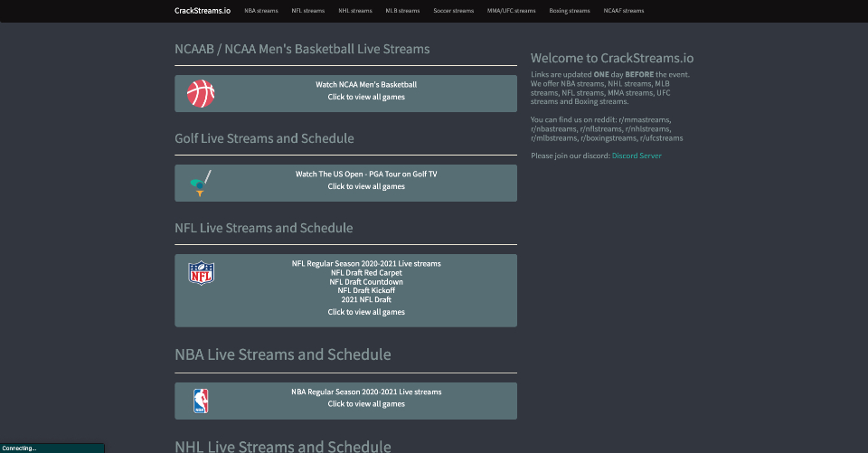Screen dimensions: 868x453
Task: Click the Golf Live Streams and Schedule heading
Action: 265,138
